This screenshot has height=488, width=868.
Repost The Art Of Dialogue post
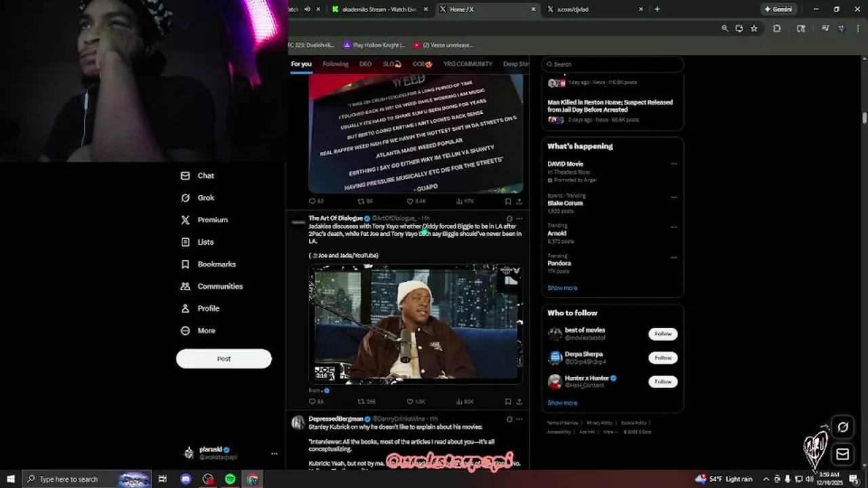pos(366,402)
